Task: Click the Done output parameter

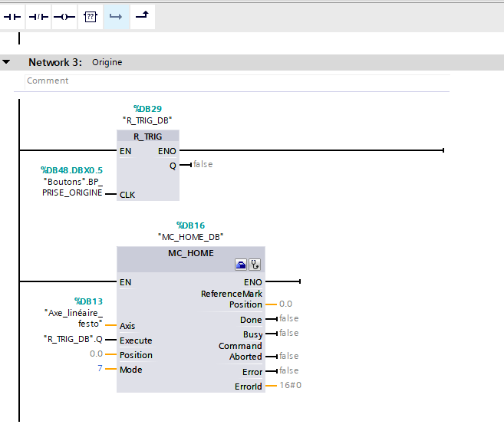Action: pos(251,320)
